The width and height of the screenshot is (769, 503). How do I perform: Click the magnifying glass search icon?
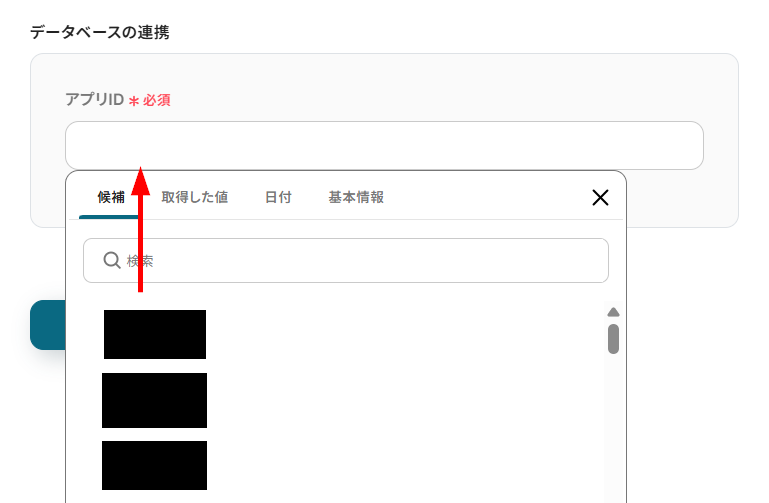[x=112, y=260]
